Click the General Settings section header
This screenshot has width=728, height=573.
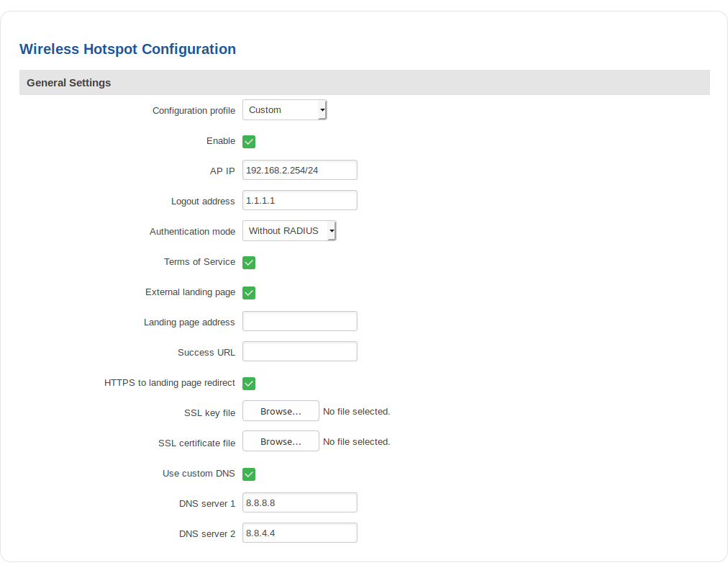click(68, 82)
